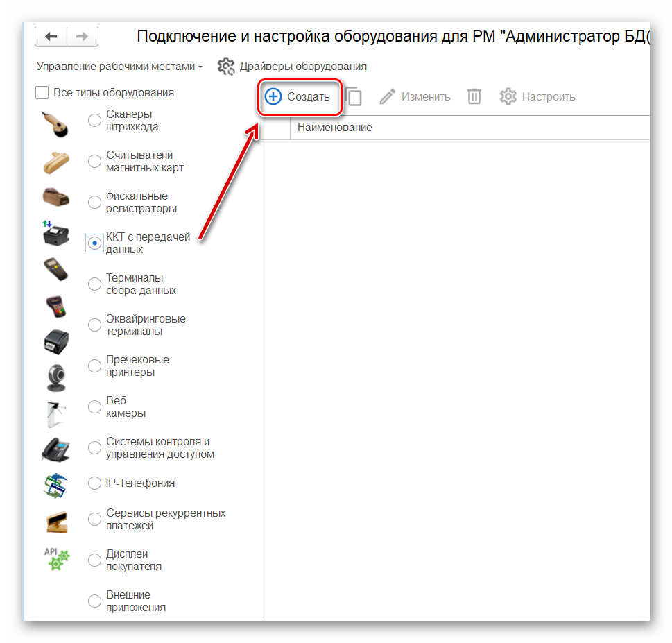This screenshot has width=672, height=643.
Task: Click the 'Изменить' toolbar button
Action: point(415,96)
